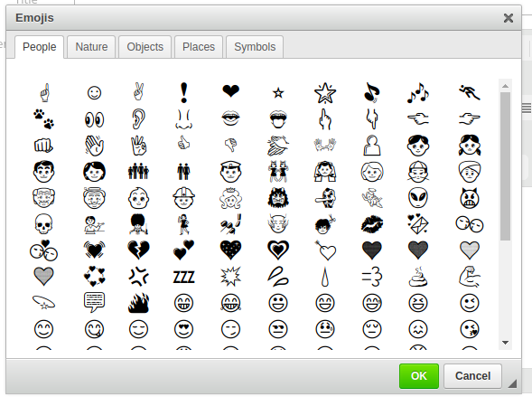Select the fist punch emoji
Image resolution: width=532 pixels, height=406 pixels.
tap(43, 146)
